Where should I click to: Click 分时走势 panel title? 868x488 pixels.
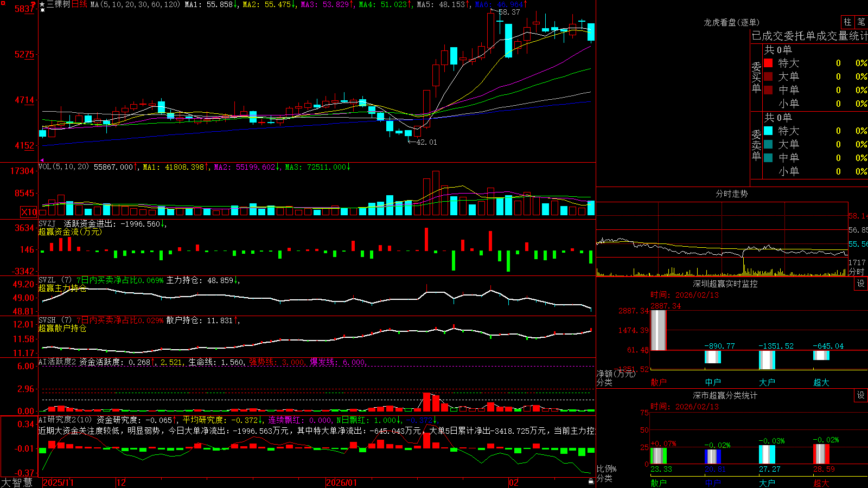(731, 194)
